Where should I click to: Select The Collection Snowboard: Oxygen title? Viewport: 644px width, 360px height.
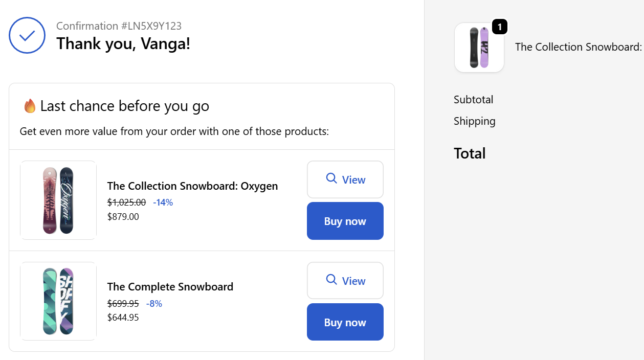(x=192, y=186)
